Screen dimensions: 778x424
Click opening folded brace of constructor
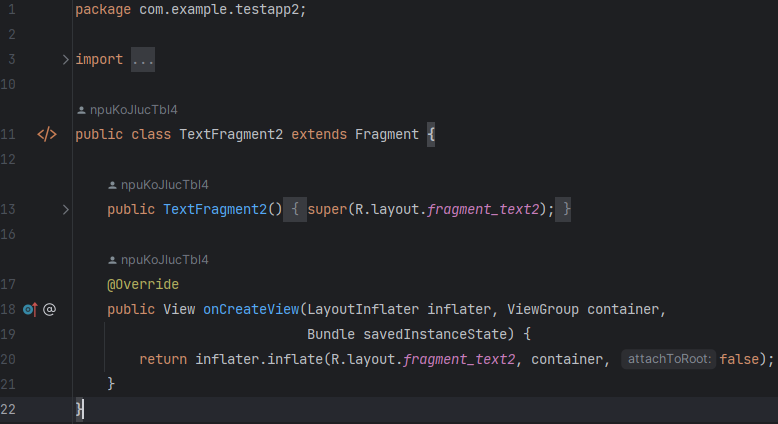[295, 209]
